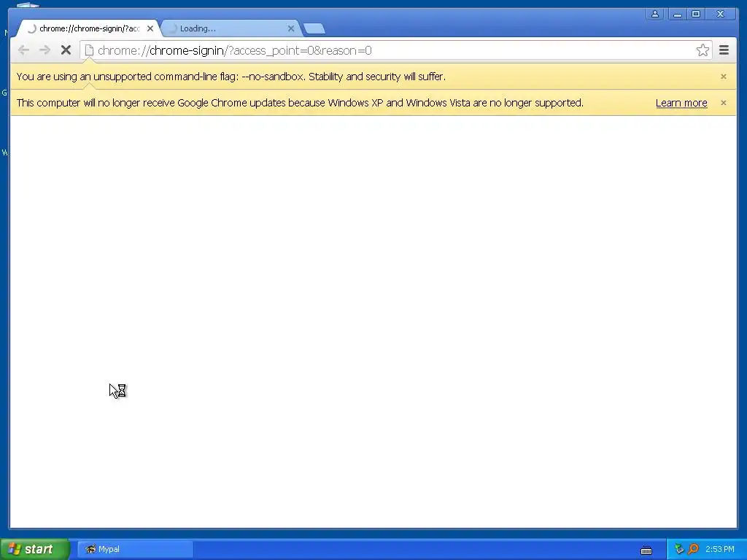This screenshot has height=560, width=747.
Task: Close the Chrome window
Action: click(x=720, y=14)
